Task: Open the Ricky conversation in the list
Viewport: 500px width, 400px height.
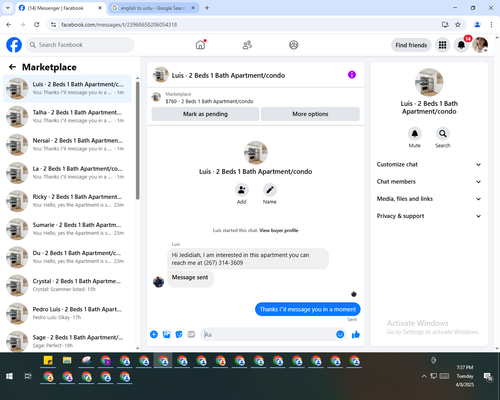Action: tap(67, 201)
